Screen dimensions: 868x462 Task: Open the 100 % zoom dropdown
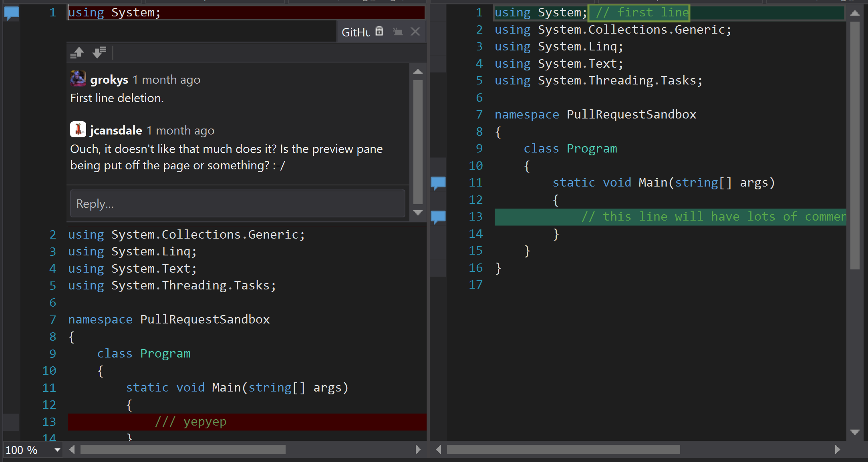click(x=57, y=450)
